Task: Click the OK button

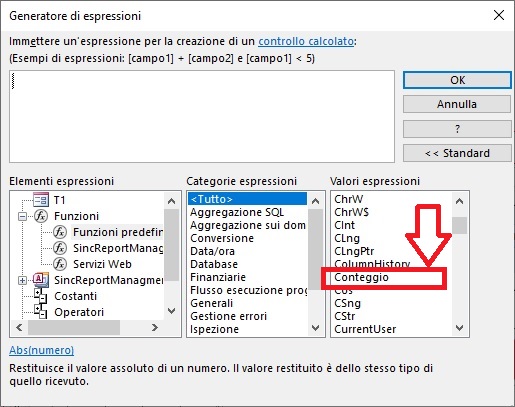Action: (457, 80)
